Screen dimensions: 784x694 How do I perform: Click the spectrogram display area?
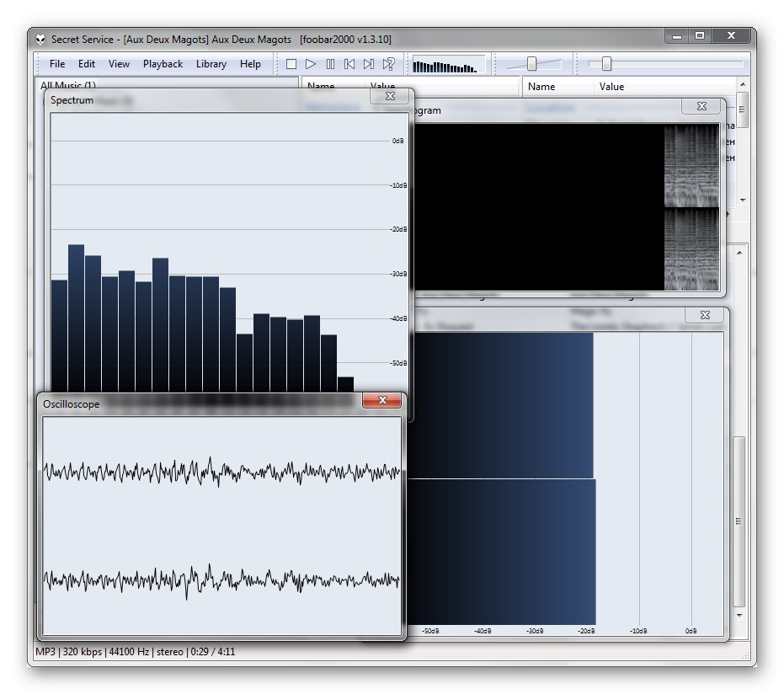click(x=565, y=206)
